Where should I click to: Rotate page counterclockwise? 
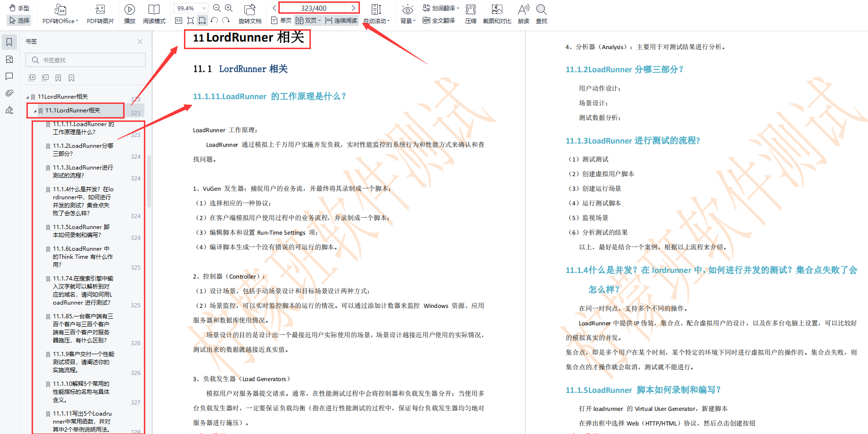[214, 20]
